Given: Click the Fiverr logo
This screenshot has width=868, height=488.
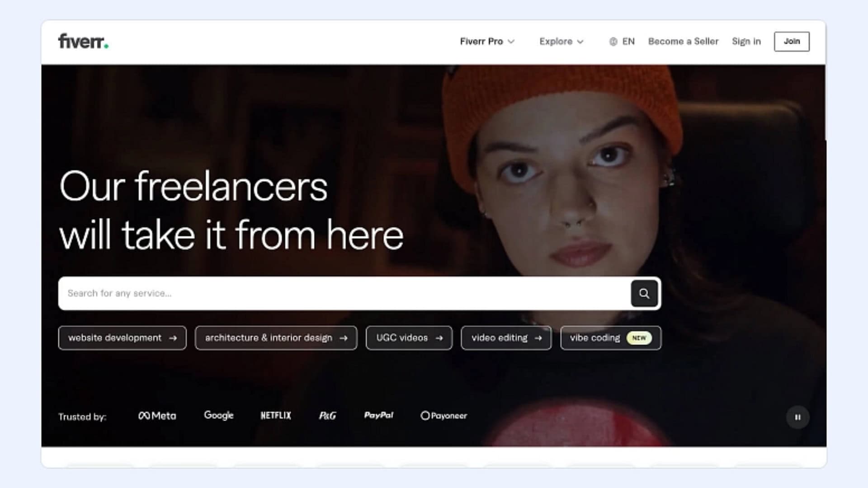Looking at the screenshot, I should [83, 41].
